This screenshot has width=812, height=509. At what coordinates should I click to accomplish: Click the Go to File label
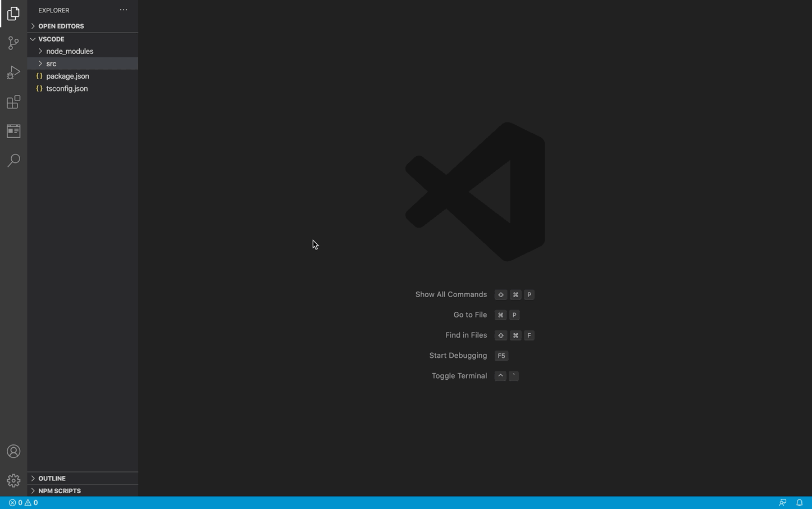click(470, 315)
